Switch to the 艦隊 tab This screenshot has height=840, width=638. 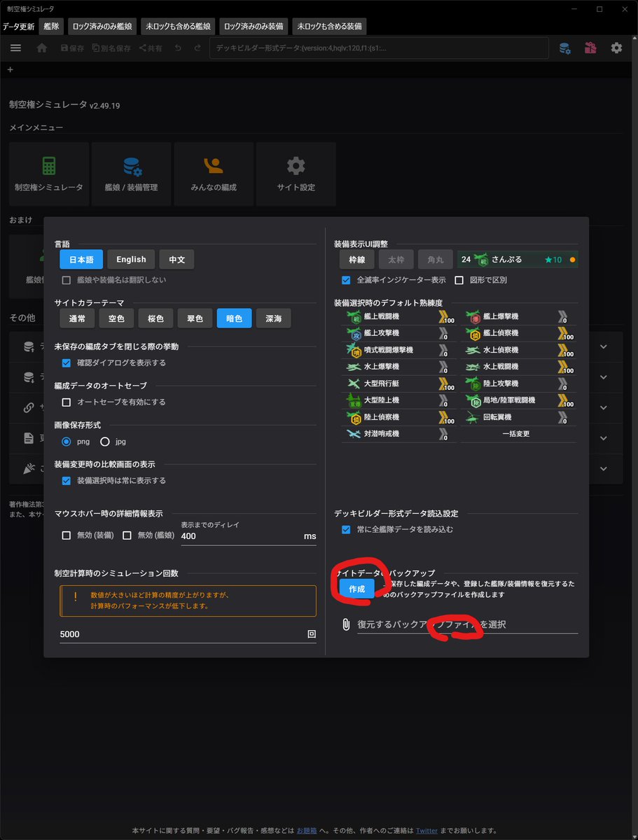coord(52,27)
